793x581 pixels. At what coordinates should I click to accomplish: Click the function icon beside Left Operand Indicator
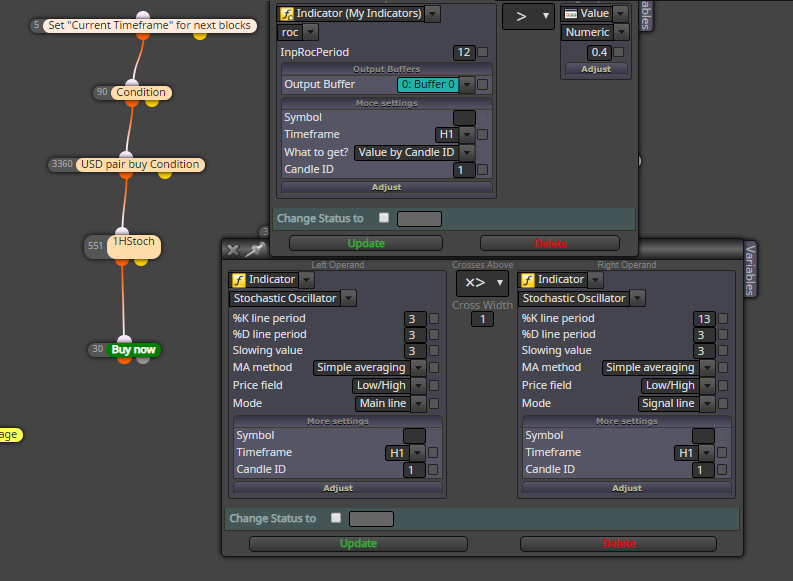point(239,280)
